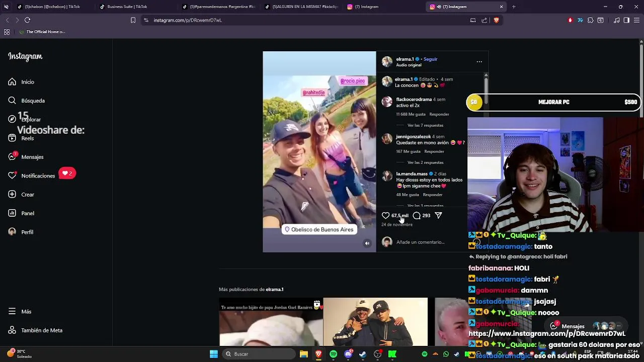This screenshot has width=644, height=362.
Task: Open Notificaciones in the sidebar
Action: tap(31, 175)
